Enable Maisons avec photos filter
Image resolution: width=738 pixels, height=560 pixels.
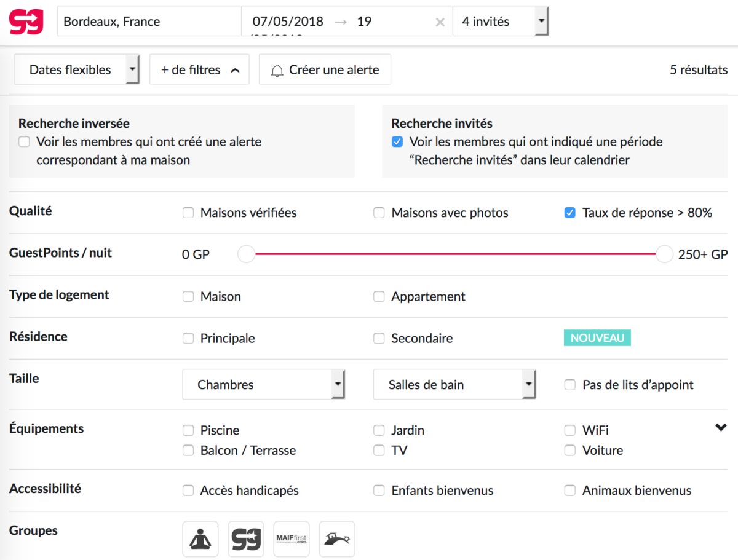point(379,213)
